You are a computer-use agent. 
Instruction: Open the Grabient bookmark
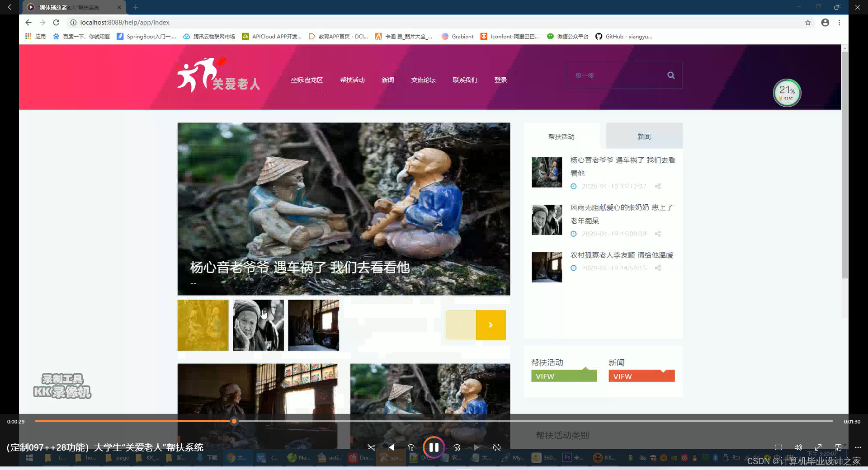click(x=457, y=37)
